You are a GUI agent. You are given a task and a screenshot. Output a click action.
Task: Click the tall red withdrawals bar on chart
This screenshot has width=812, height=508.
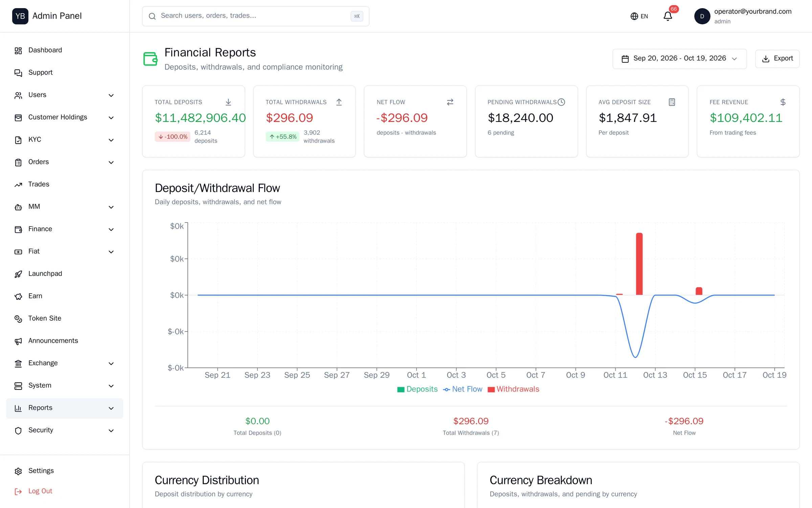(639, 264)
